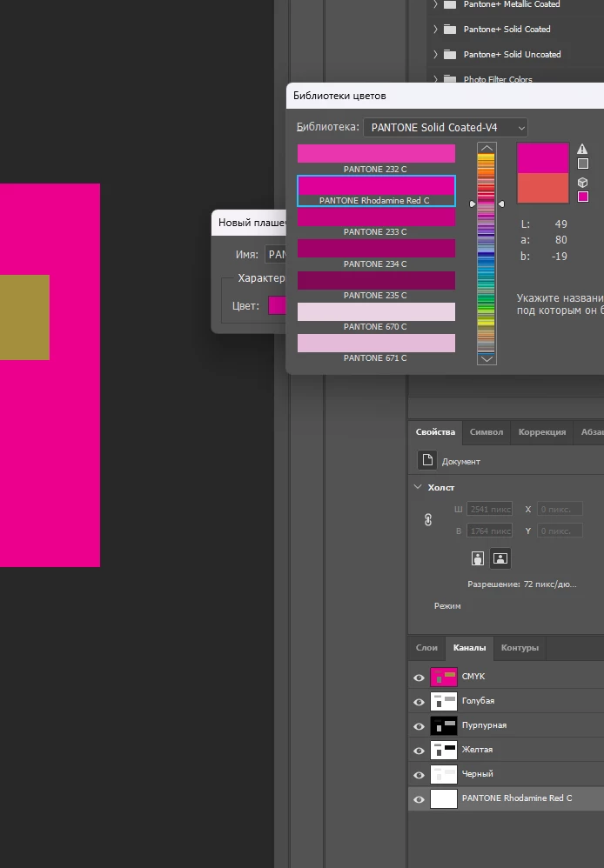Click the document icon in Properties panel

[427, 460]
